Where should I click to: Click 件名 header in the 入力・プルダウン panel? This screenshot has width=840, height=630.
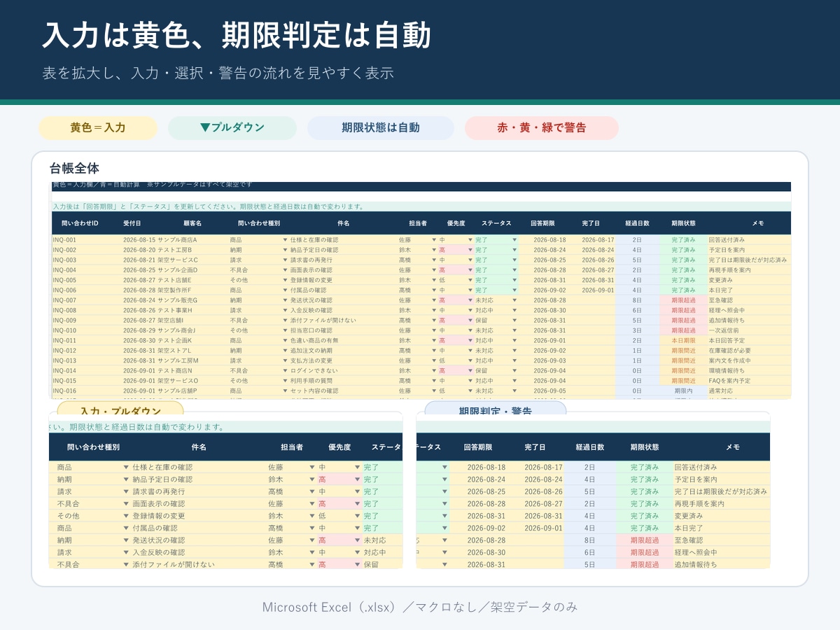[x=199, y=447]
